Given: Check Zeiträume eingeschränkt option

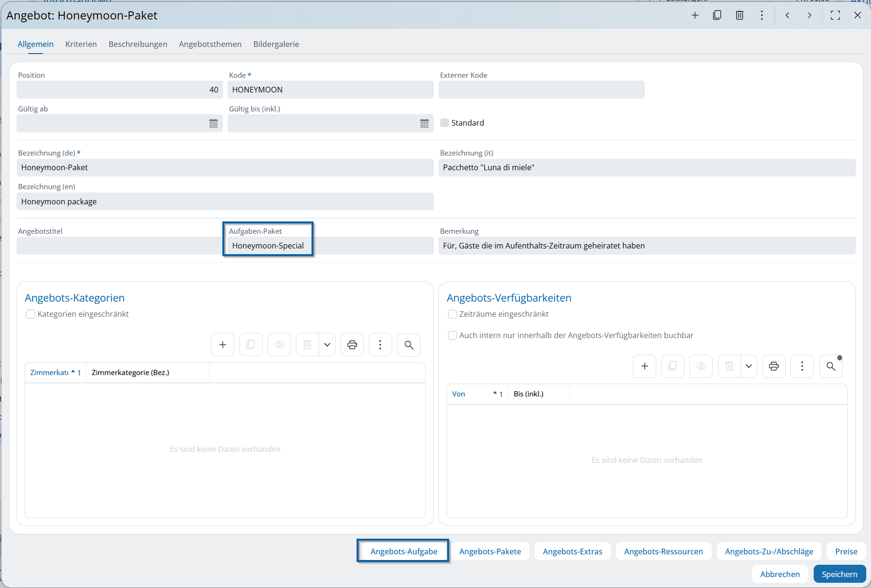Looking at the screenshot, I should point(452,314).
